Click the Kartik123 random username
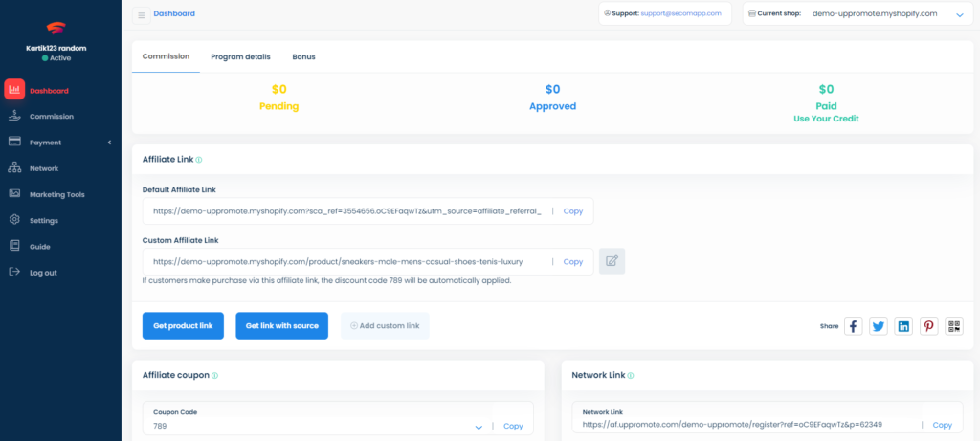The width and height of the screenshot is (980, 441). (x=56, y=48)
